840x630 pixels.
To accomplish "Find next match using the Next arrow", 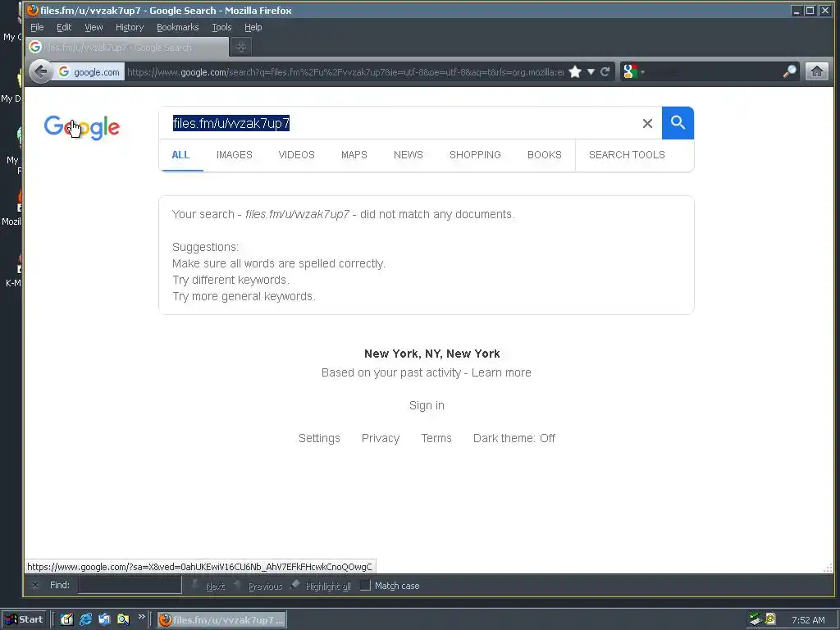I will click(x=209, y=586).
